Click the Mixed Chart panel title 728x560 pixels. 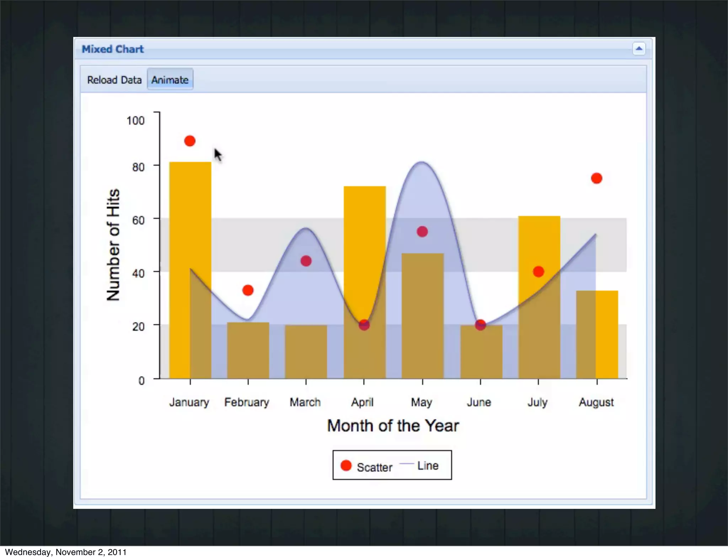click(113, 49)
